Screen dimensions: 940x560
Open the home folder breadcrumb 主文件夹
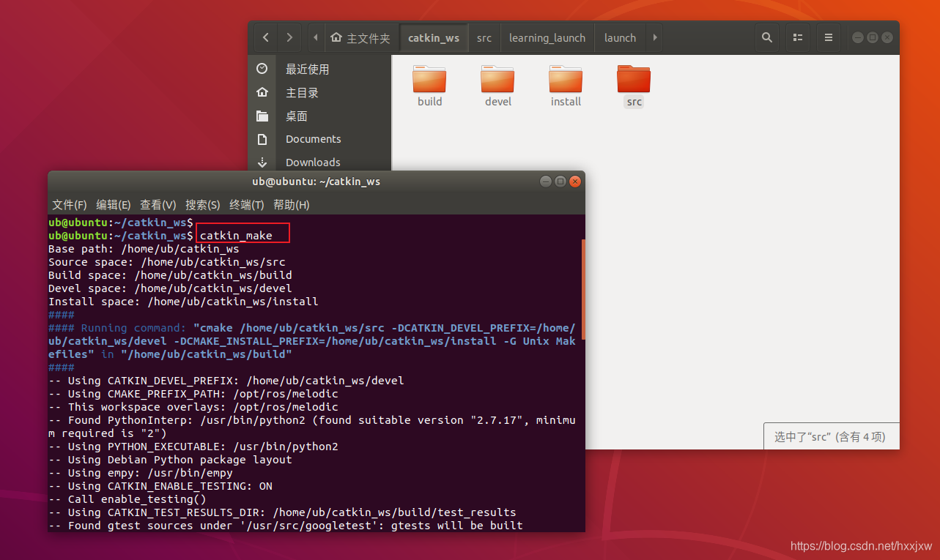pyautogui.click(x=360, y=37)
